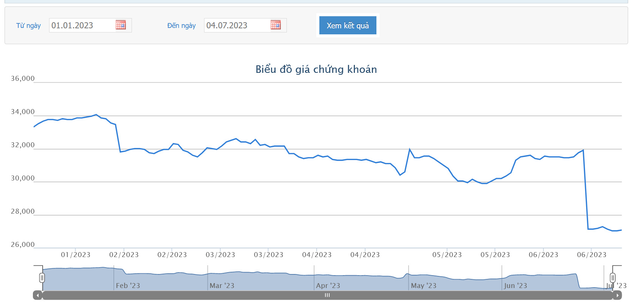644x305 pixels.
Task: Click the scrollbar center grip handle
Action: click(327, 295)
